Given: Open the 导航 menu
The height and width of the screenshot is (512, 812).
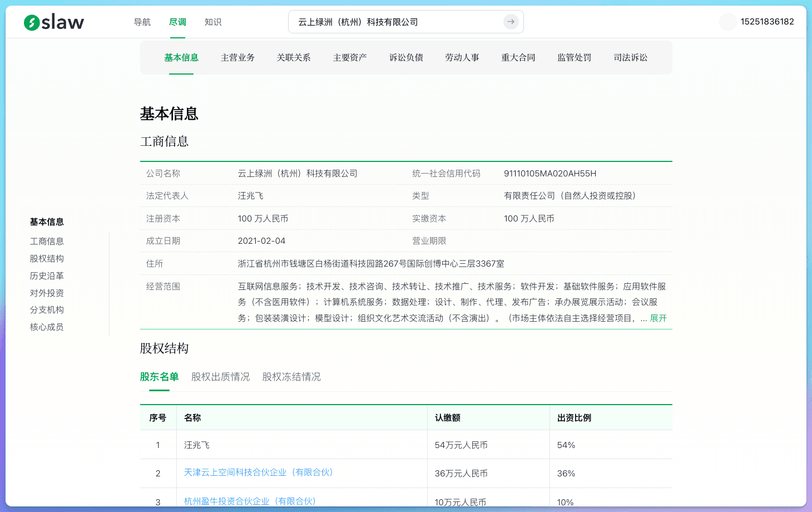Looking at the screenshot, I should click(142, 22).
